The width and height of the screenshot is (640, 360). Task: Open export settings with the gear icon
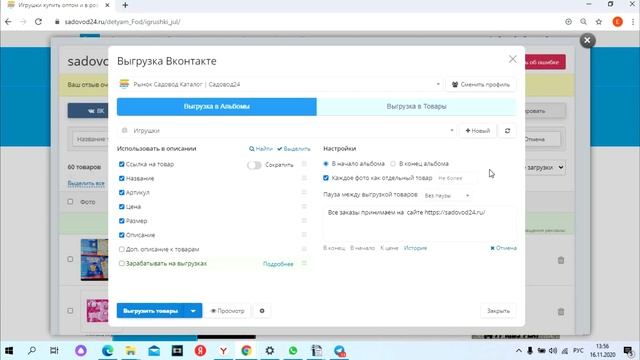(x=262, y=311)
